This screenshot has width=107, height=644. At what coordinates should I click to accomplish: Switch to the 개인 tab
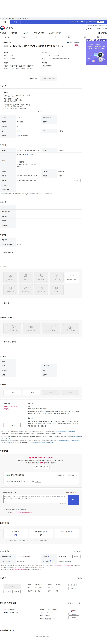click(5, 22)
